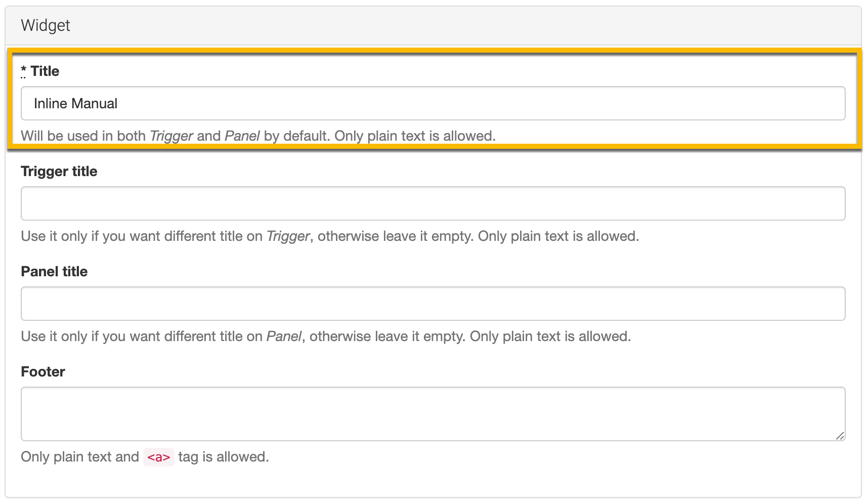Screen dimensions: 868x504
Task: Click italic 'Panel' in the Title hint
Action: click(x=242, y=136)
